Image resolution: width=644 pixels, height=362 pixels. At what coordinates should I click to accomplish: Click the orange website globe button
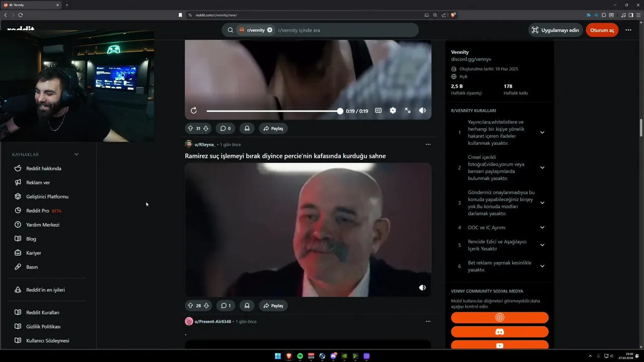pyautogui.click(x=500, y=317)
